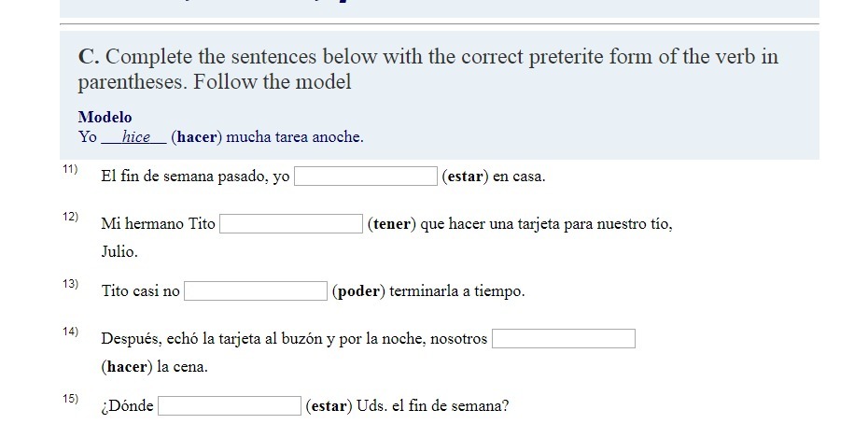Select the blank after 'Tito casi no'

tap(255, 291)
